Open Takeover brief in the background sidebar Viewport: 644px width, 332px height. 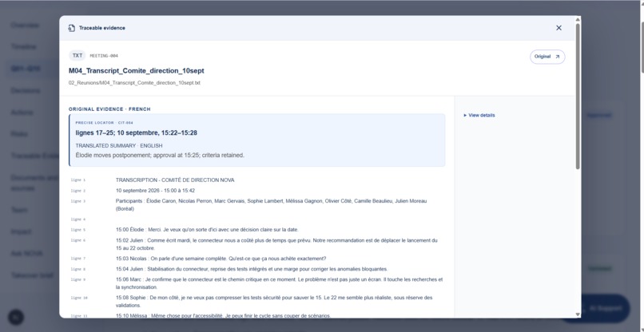32,275
